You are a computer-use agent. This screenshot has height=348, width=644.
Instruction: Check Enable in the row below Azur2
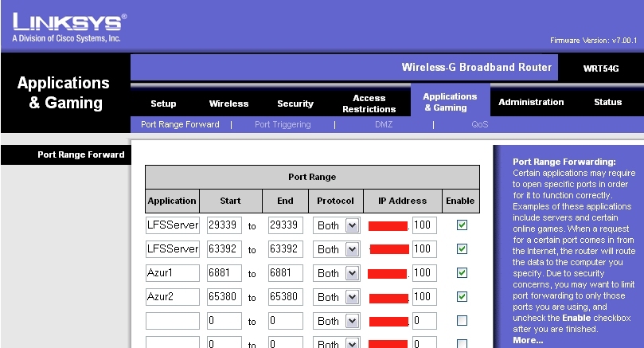tap(462, 320)
